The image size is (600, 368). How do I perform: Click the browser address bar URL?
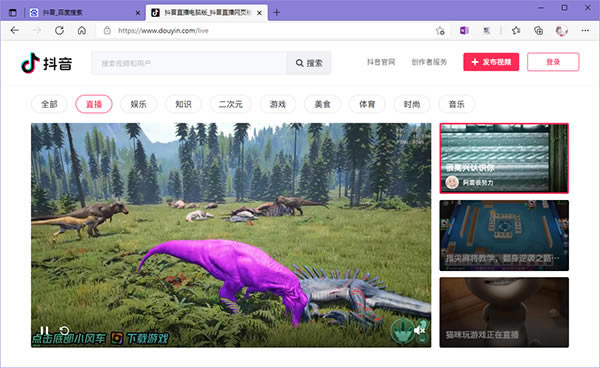click(163, 31)
